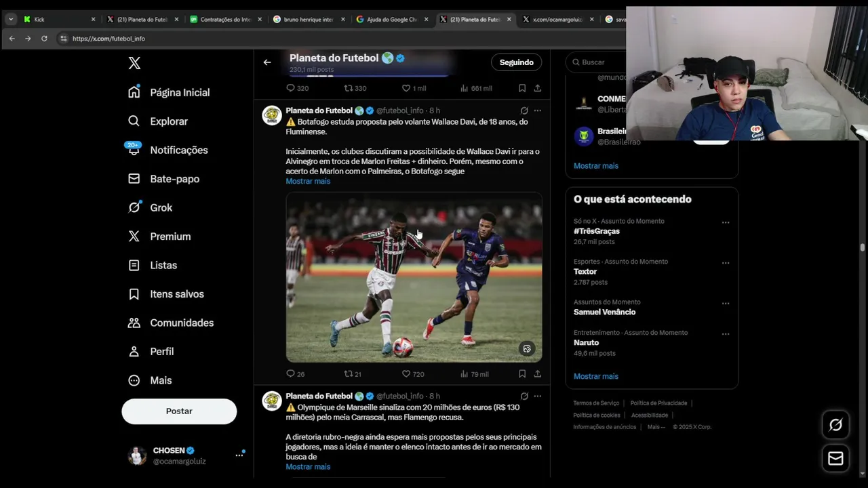Click image edit icon on match photo

(x=527, y=349)
